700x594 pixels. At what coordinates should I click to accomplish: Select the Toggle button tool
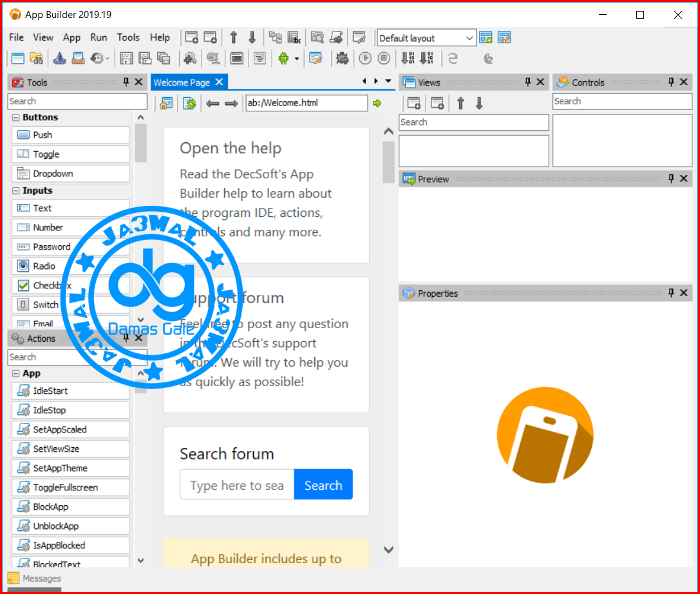71,154
